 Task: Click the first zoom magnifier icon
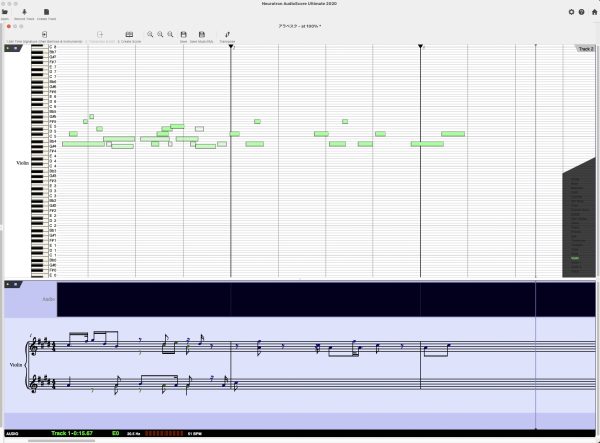(150, 34)
